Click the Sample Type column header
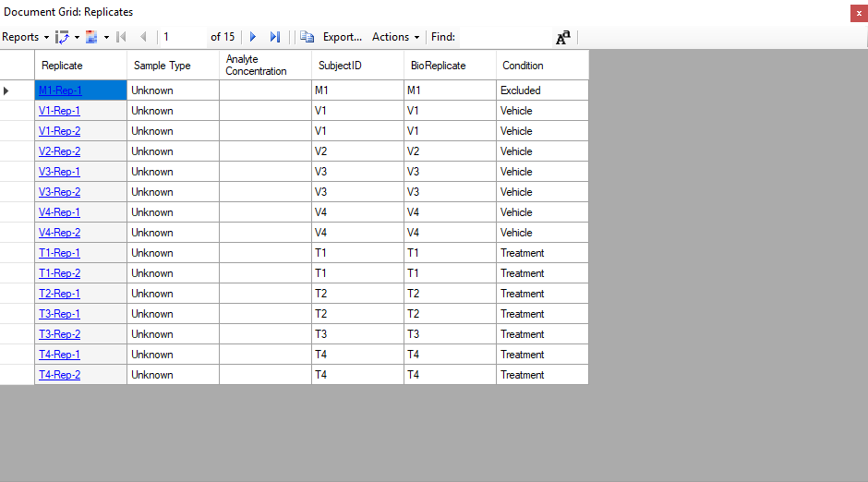Viewport: 868px width, 482px height. pyautogui.click(x=173, y=66)
